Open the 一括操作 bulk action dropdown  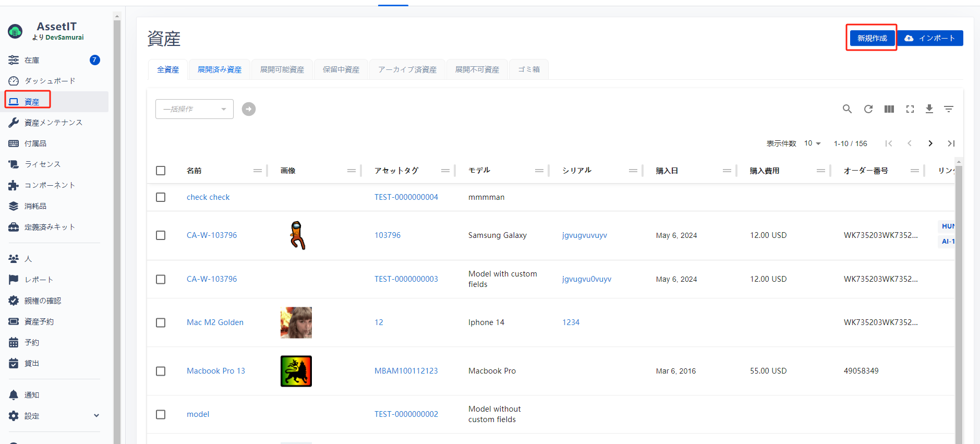click(x=194, y=109)
